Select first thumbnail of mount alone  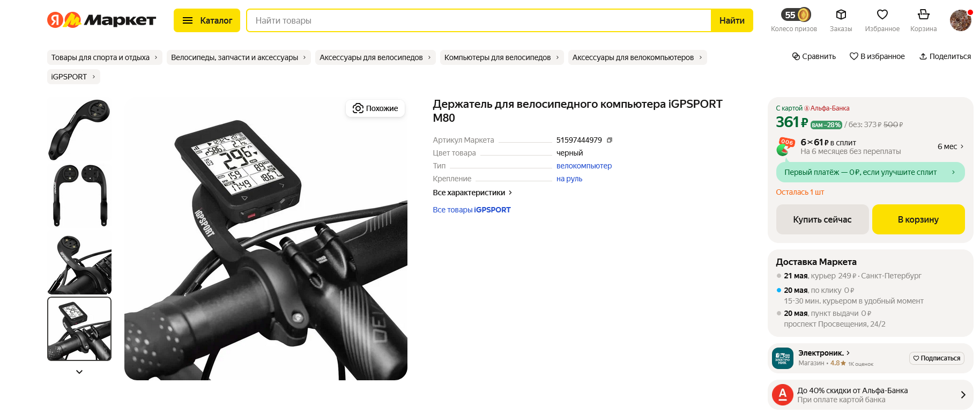coord(79,129)
